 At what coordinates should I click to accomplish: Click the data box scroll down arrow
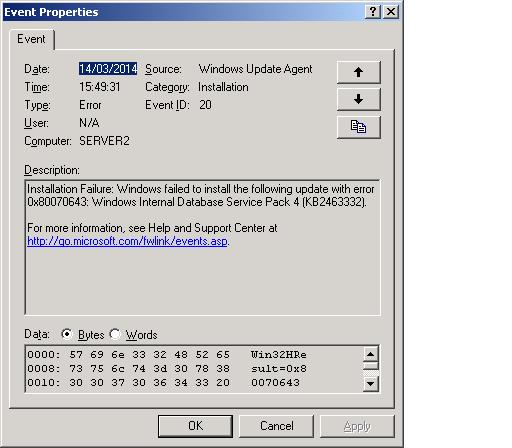click(370, 383)
